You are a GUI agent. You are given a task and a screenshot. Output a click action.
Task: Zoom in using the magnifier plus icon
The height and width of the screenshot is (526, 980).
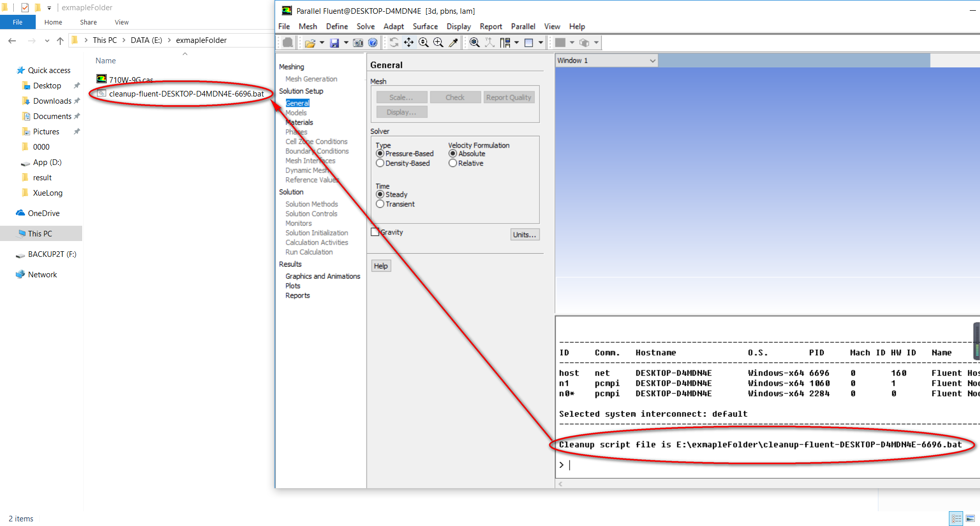(x=438, y=43)
